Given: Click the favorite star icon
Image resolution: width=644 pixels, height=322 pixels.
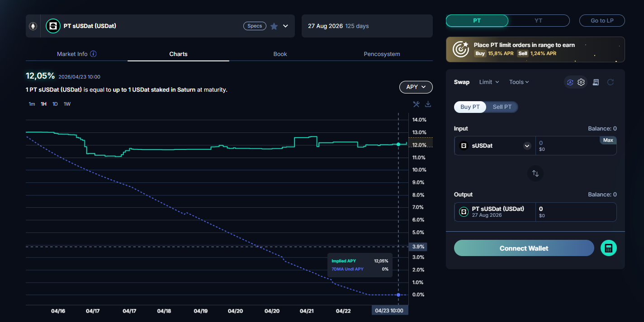Looking at the screenshot, I should pos(274,26).
